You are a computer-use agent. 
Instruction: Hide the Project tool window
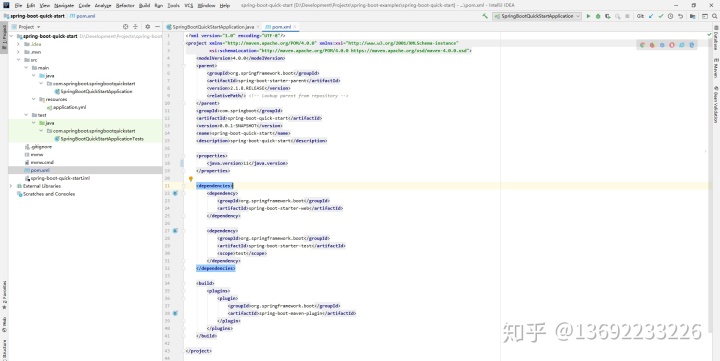click(157, 27)
